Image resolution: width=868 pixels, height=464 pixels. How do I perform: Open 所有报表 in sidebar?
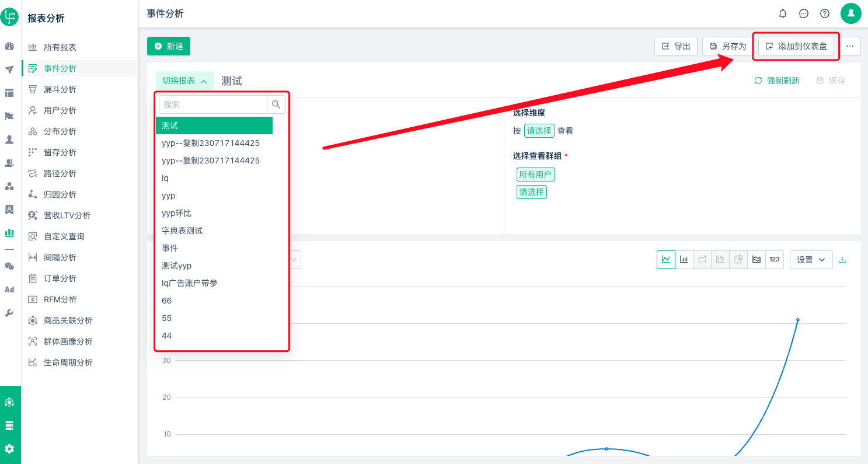79,47
